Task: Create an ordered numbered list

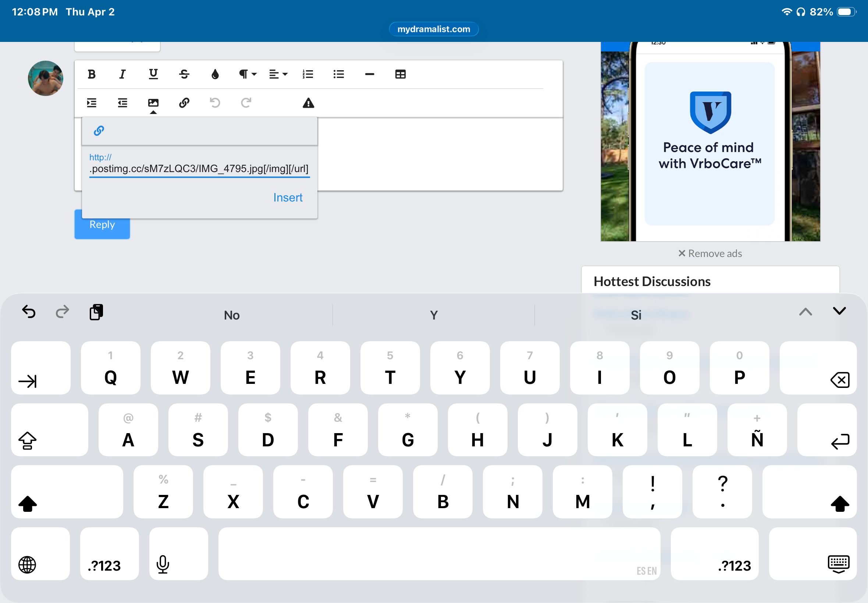Action: [x=307, y=74]
